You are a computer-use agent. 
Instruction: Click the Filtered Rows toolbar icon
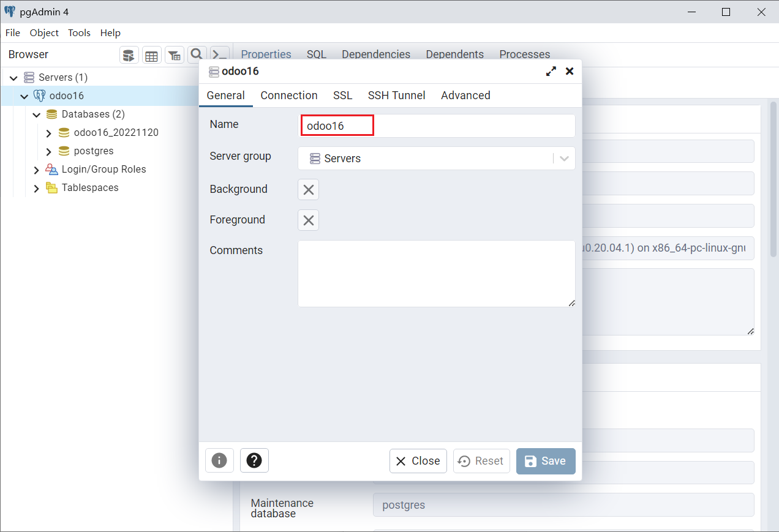[x=175, y=55]
